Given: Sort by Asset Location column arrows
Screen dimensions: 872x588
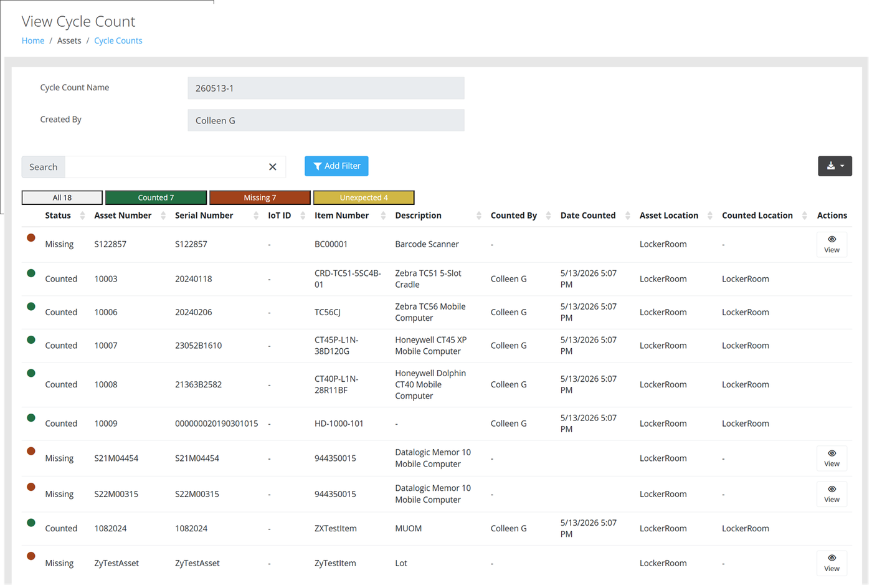Looking at the screenshot, I should click(709, 216).
